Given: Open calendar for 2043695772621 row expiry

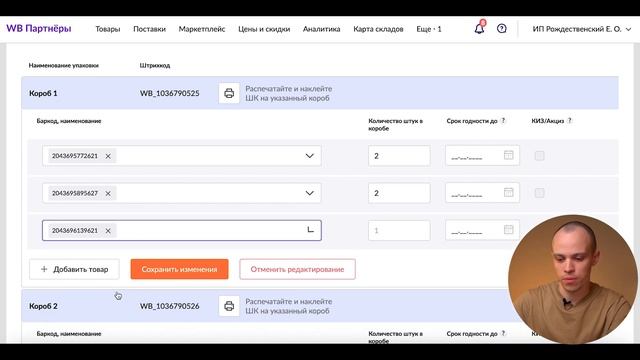Looking at the screenshot, I should coord(509,155).
